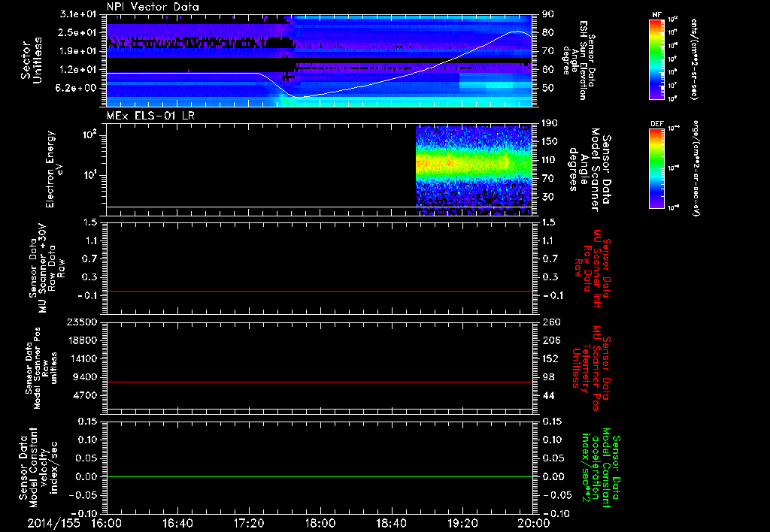Click the 80 degree elevation tick label
Image resolution: width=770 pixels, height=532 pixels.
pyautogui.click(x=547, y=32)
